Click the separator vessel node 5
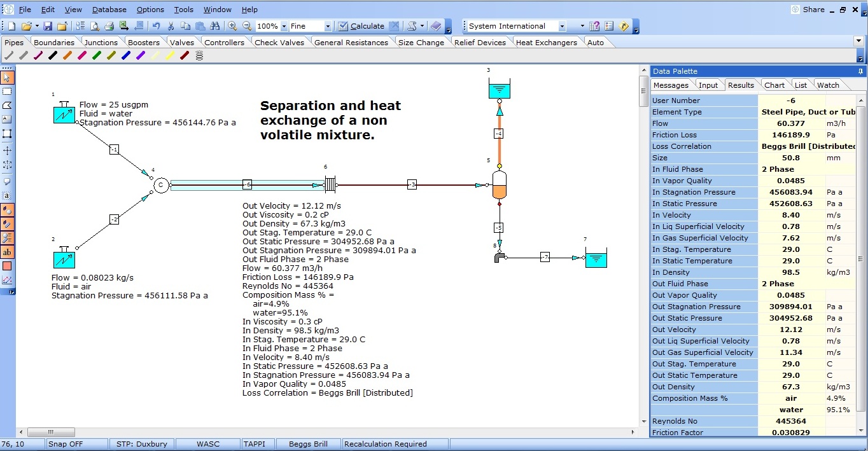Screen dimensions: 868x451 point(500,185)
